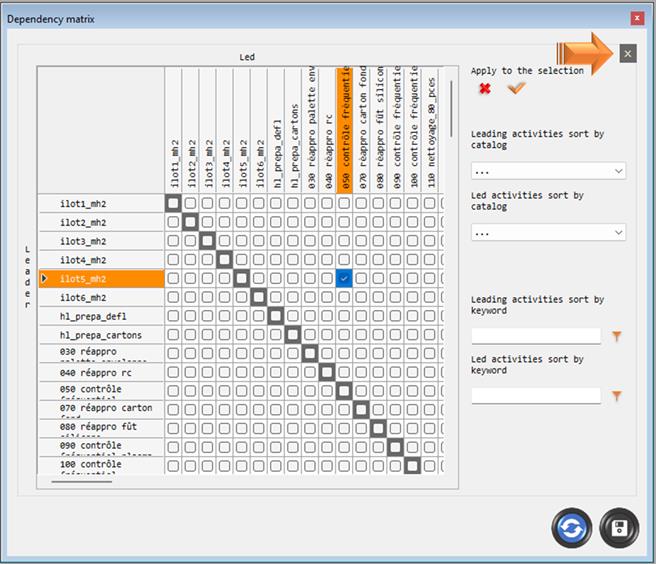Click the red cross remove-dependency icon

(485, 88)
